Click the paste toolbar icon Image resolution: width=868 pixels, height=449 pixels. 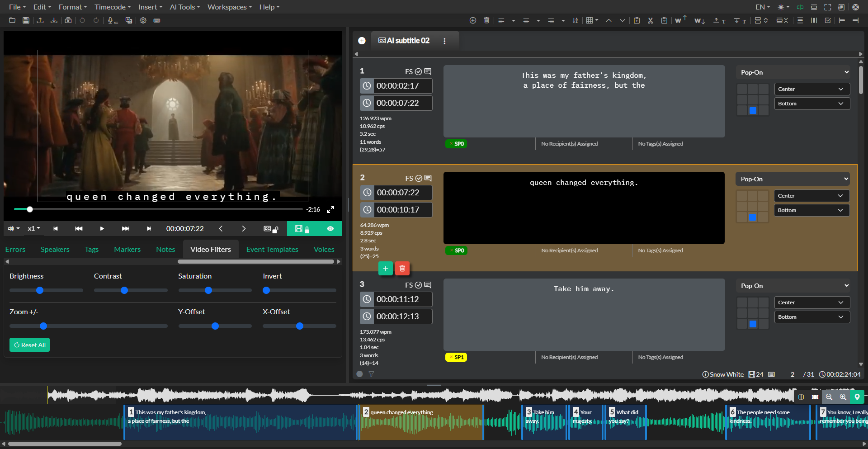[x=664, y=20]
